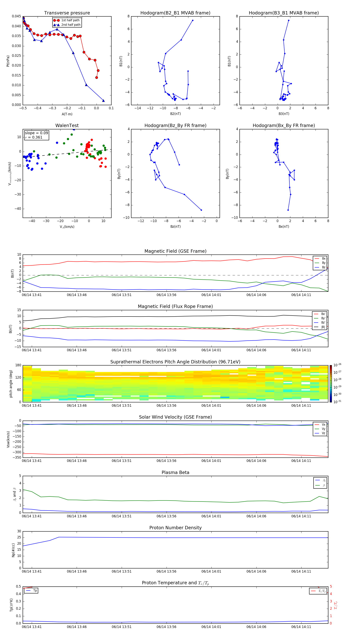Click the Bz' entry in Flux Rope legend

click(x=320, y=323)
